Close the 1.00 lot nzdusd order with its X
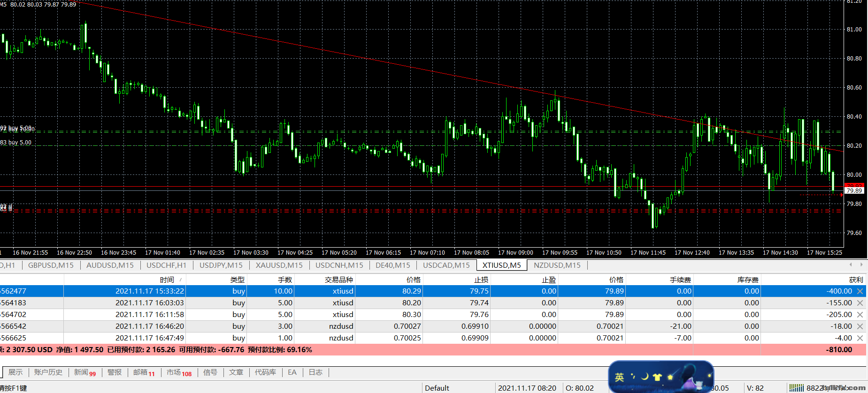868x393 pixels. 860,338
